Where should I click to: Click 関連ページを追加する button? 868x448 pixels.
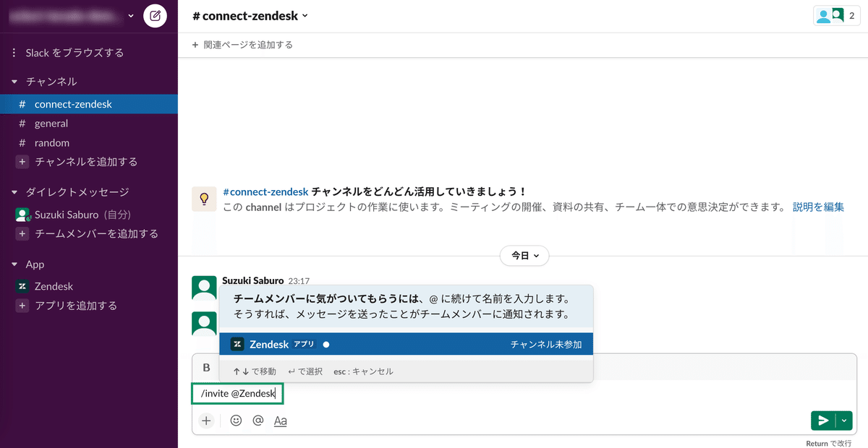click(242, 45)
